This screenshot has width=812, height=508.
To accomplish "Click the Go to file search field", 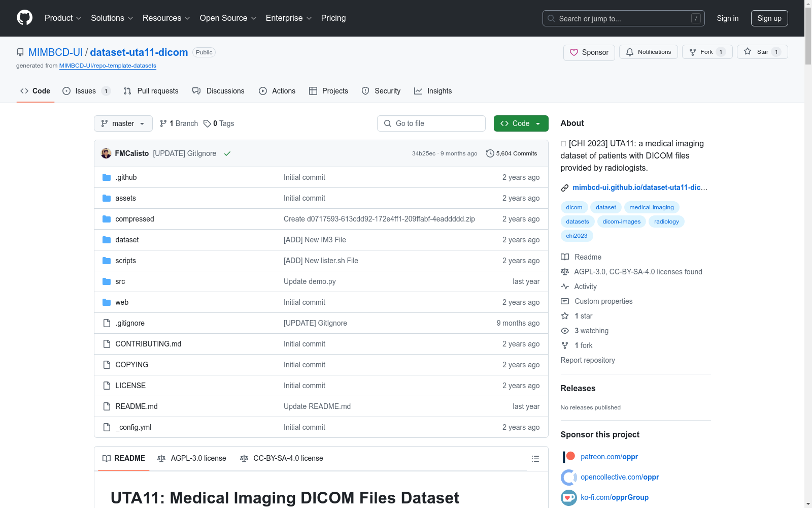I will (431, 123).
